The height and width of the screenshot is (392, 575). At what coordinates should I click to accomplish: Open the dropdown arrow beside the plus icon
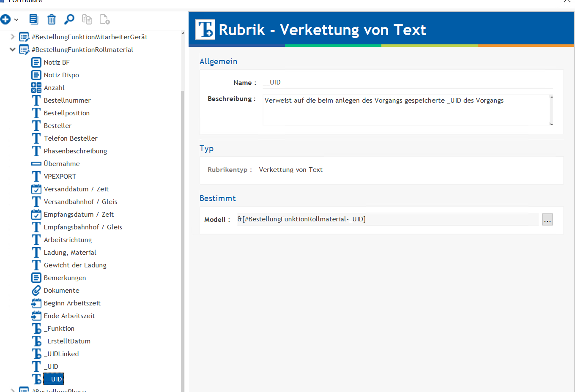[x=16, y=20]
